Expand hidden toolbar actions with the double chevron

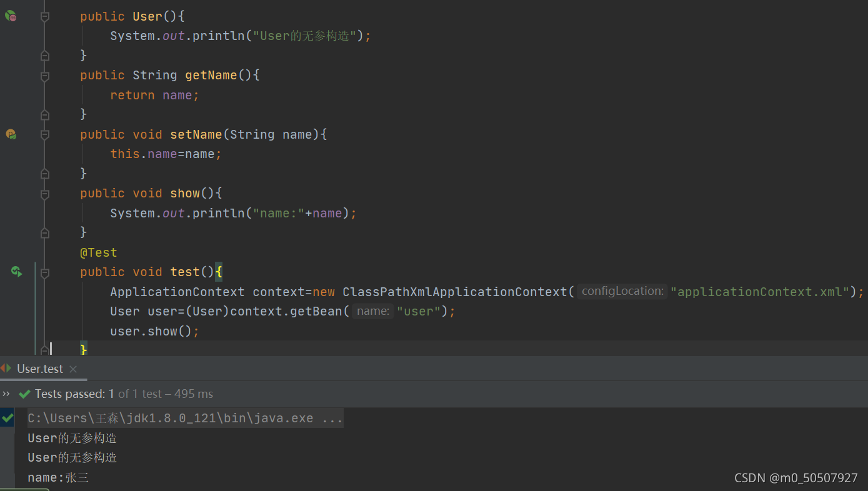pos(6,394)
